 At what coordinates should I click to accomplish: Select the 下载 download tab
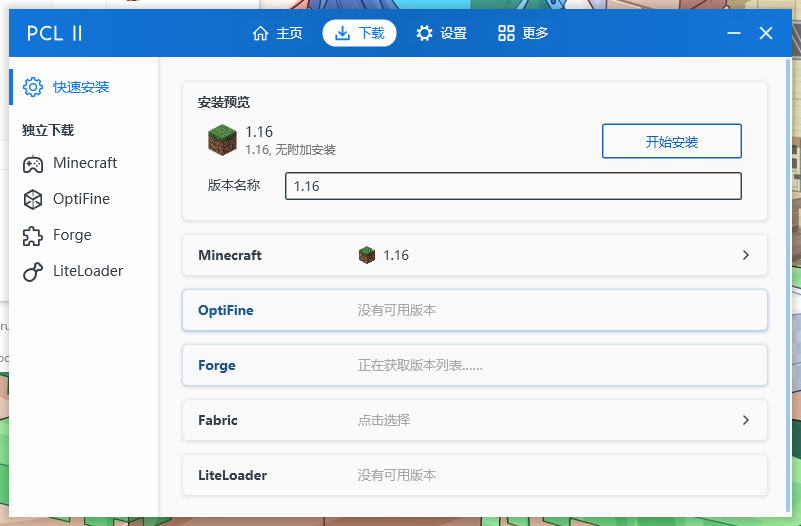(x=359, y=33)
